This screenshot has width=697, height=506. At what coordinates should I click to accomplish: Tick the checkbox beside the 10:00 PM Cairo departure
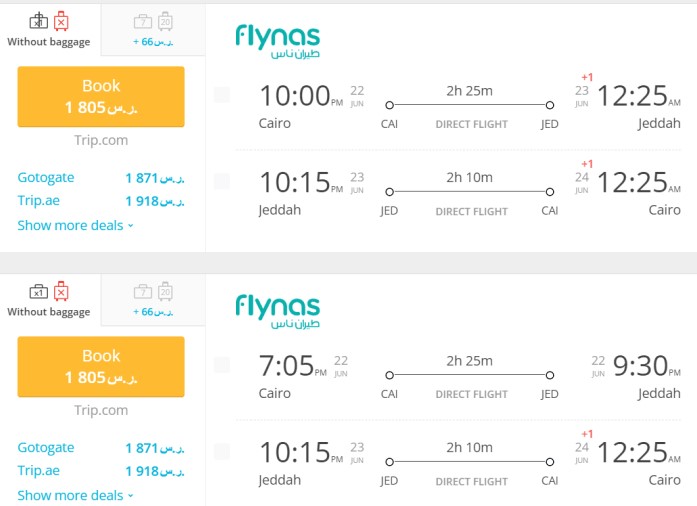(x=222, y=95)
